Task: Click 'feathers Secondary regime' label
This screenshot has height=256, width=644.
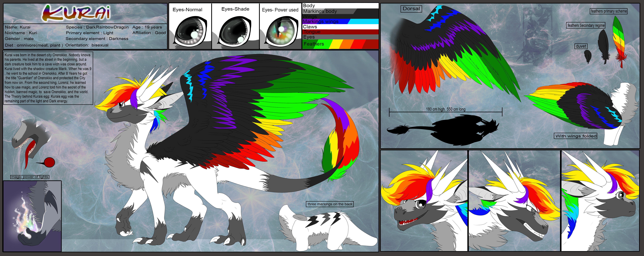Action: tap(586, 26)
